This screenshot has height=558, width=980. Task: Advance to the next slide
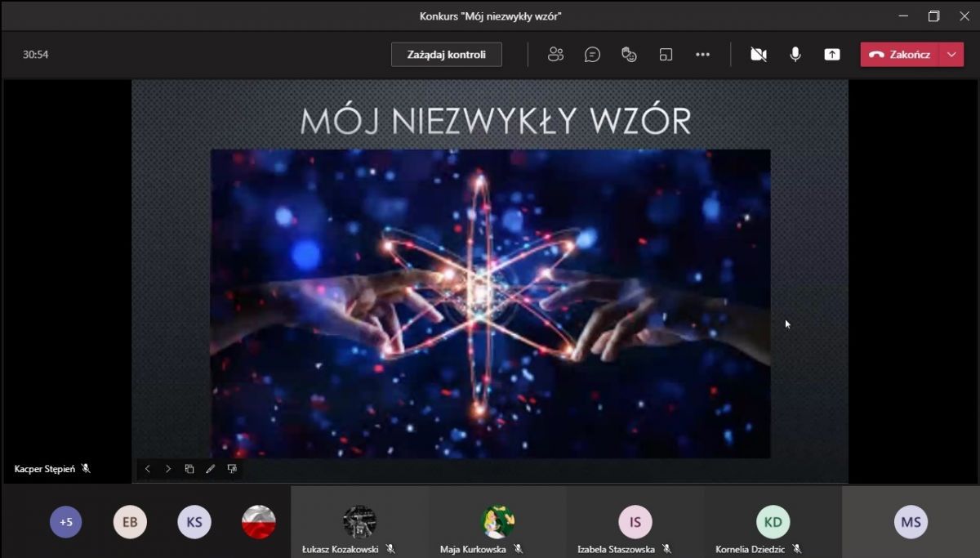tap(168, 469)
